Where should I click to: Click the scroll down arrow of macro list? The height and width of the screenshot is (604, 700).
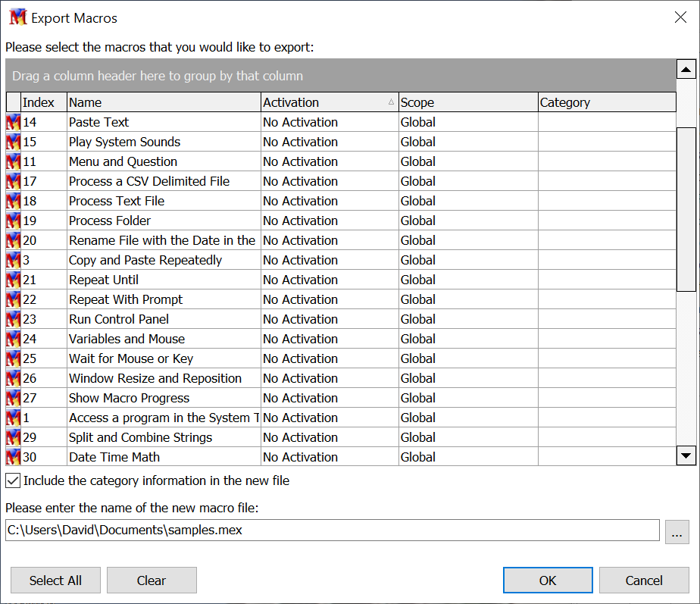pyautogui.click(x=686, y=455)
